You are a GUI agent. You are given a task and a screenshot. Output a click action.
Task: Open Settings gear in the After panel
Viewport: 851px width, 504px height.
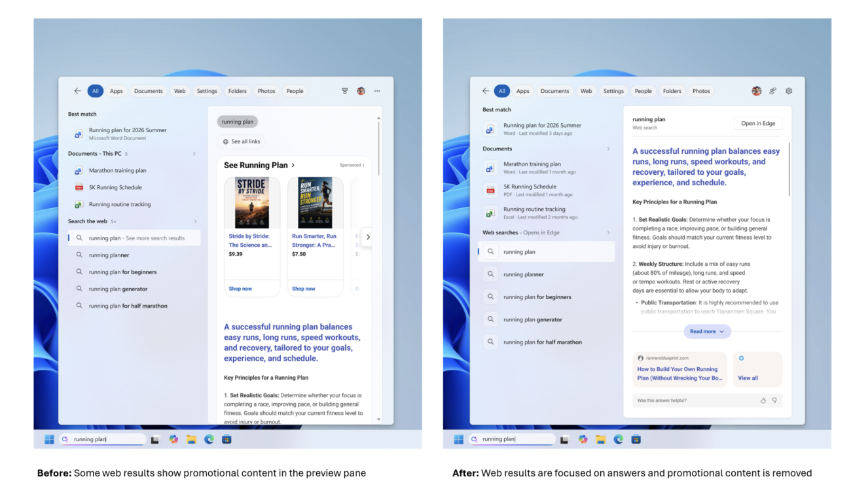click(789, 91)
